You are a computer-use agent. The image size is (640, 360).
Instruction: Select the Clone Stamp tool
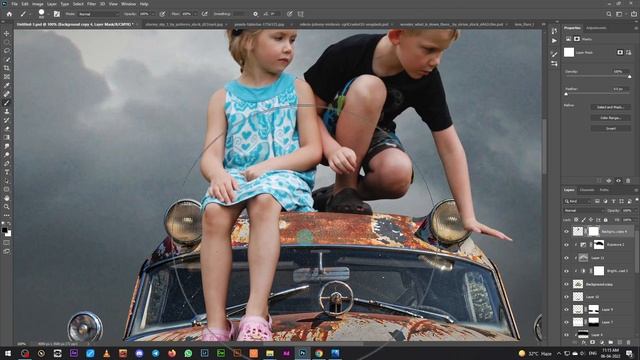tap(7, 111)
